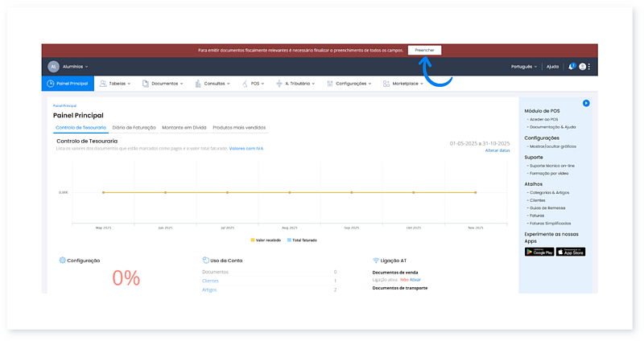Click the blue play icon in sidebar
The height and width of the screenshot is (341, 644).
(x=587, y=103)
